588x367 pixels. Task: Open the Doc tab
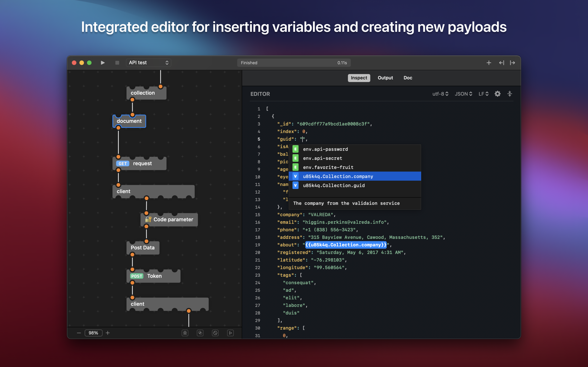pyautogui.click(x=408, y=78)
